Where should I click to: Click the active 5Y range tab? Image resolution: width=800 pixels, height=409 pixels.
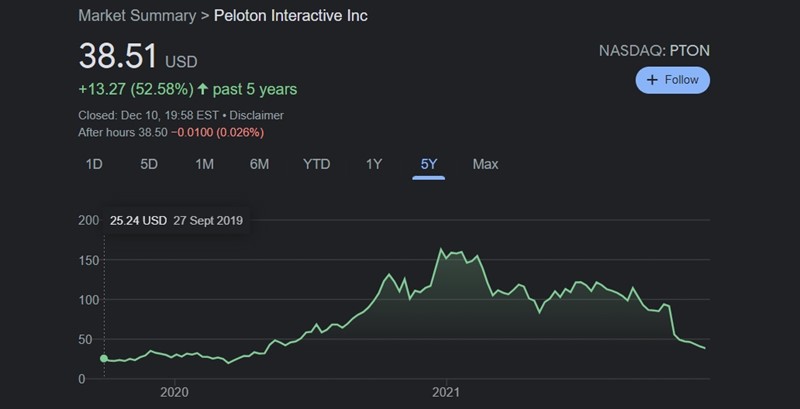click(429, 164)
